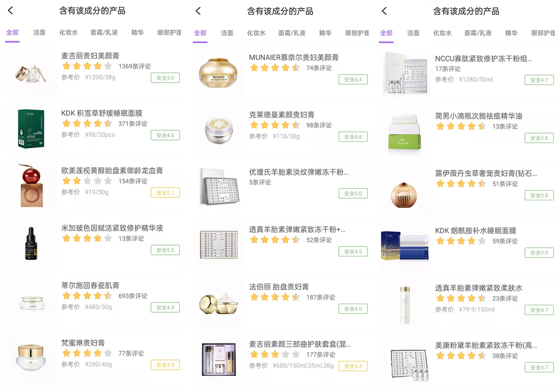Go back using the leftmost screen's back arrow
The image size is (560, 392).
pos(10,10)
